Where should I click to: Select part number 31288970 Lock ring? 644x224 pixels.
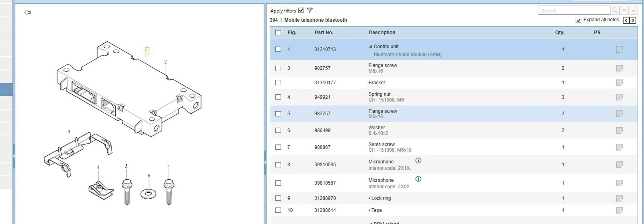(325, 198)
